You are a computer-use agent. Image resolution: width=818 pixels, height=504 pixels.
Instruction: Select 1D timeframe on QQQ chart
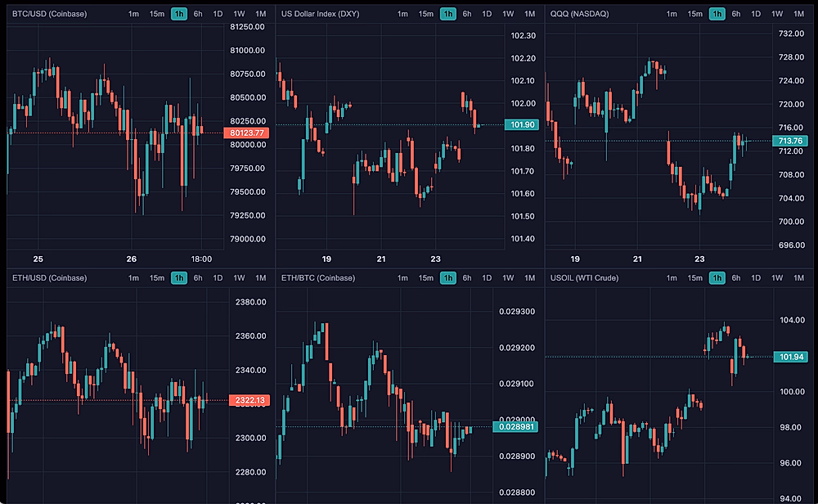pyautogui.click(x=756, y=14)
